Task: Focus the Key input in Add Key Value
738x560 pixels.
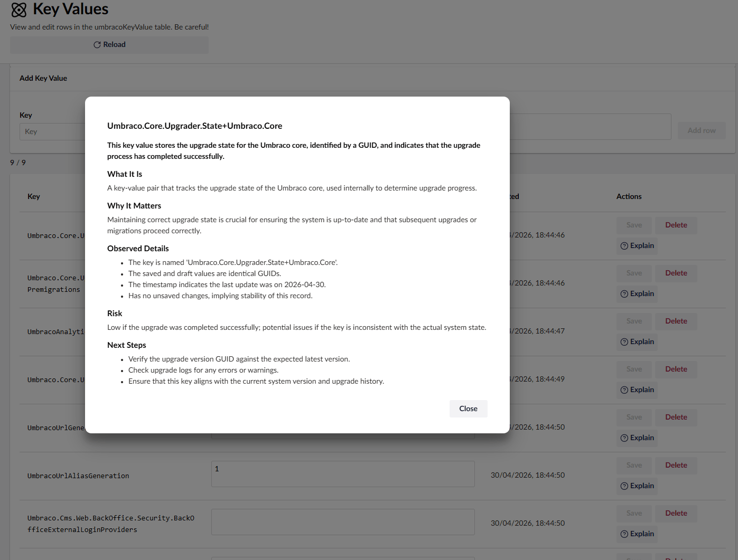Action: click(52, 131)
